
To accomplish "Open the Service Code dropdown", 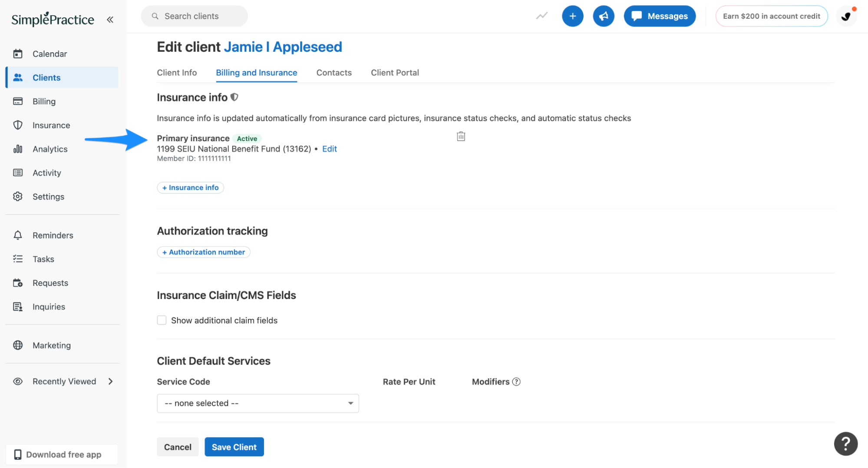I will (258, 403).
